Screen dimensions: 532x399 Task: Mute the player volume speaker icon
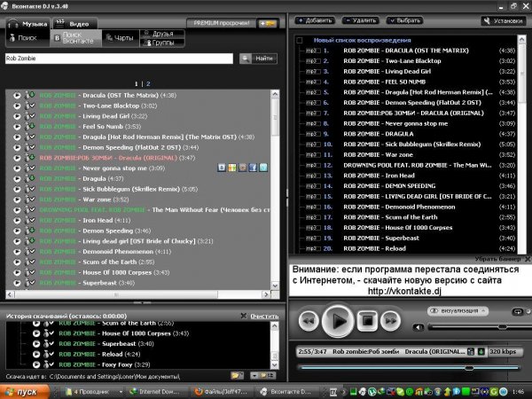coord(419,327)
